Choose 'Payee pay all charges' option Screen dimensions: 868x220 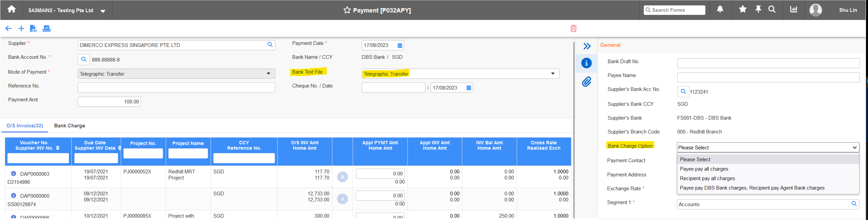pyautogui.click(x=704, y=169)
